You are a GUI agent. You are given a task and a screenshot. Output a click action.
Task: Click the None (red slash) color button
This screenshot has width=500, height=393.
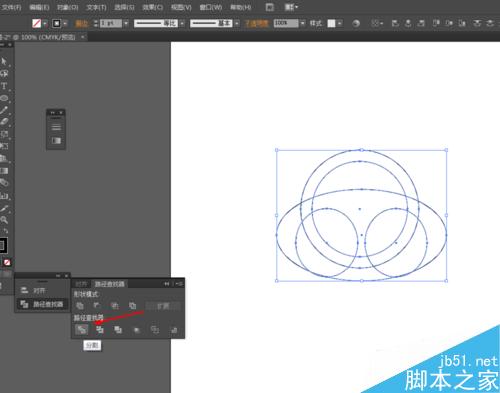click(x=7, y=262)
